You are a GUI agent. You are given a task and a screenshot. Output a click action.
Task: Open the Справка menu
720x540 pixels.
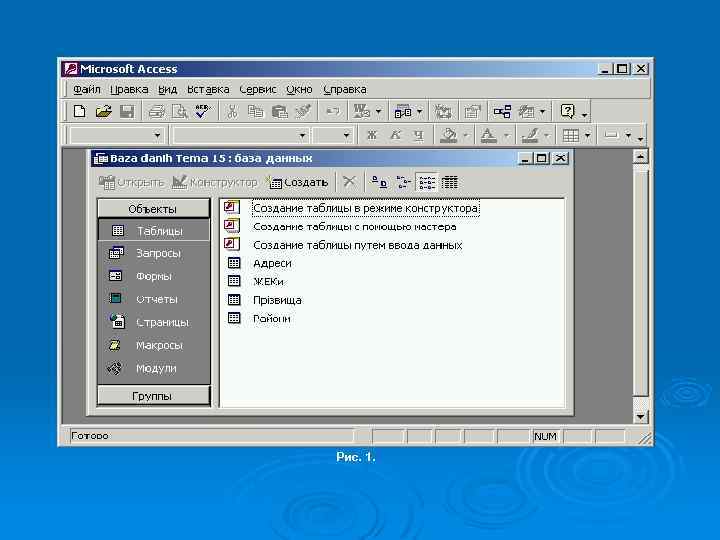point(344,89)
